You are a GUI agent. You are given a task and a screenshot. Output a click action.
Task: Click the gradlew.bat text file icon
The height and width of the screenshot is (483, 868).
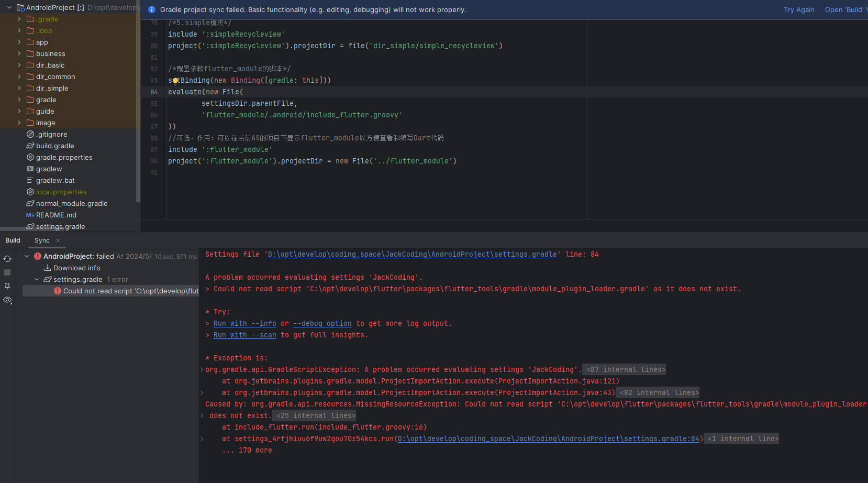click(30, 180)
